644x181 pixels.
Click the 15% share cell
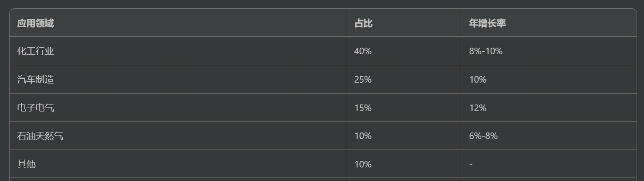point(404,108)
